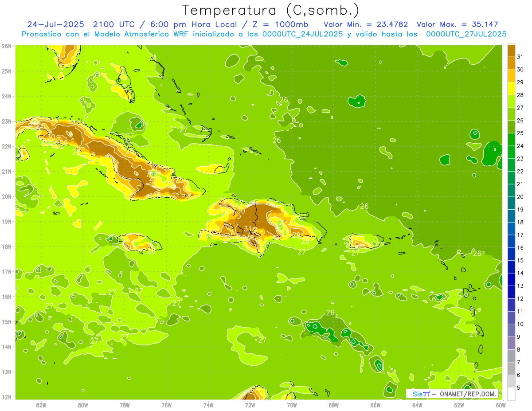Click the '20N' latitude axis label

[x=7, y=196]
